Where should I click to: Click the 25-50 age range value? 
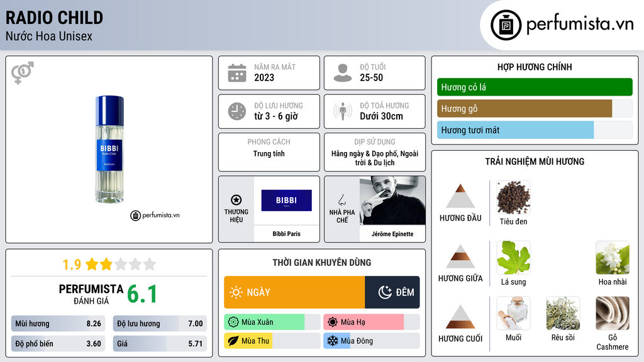click(371, 77)
